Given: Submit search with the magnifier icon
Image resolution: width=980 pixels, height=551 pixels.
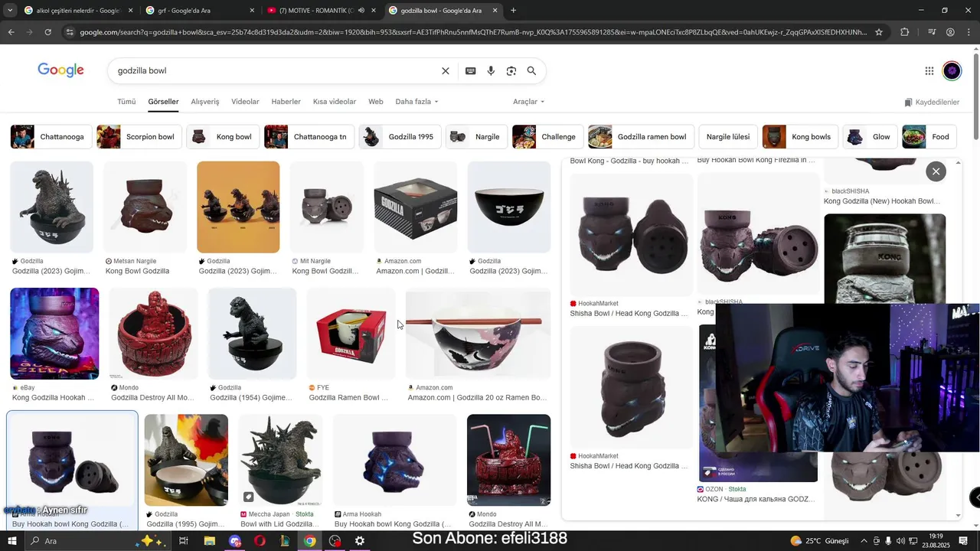Looking at the screenshot, I should coord(531,71).
